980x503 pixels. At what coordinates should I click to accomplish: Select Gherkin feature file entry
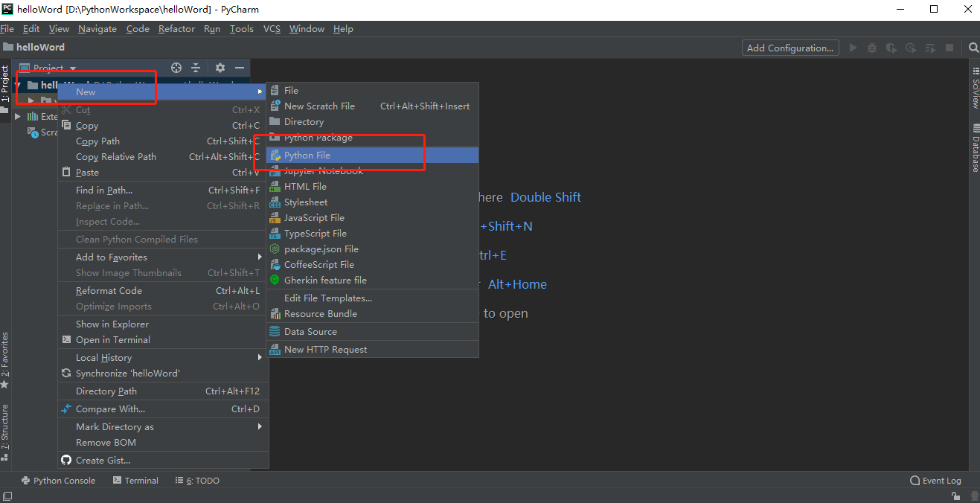coord(373,280)
